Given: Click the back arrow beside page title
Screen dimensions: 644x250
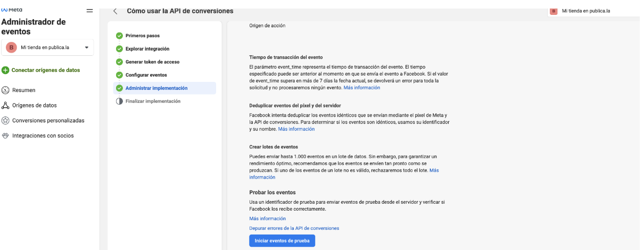Looking at the screenshot, I should tap(115, 11).
